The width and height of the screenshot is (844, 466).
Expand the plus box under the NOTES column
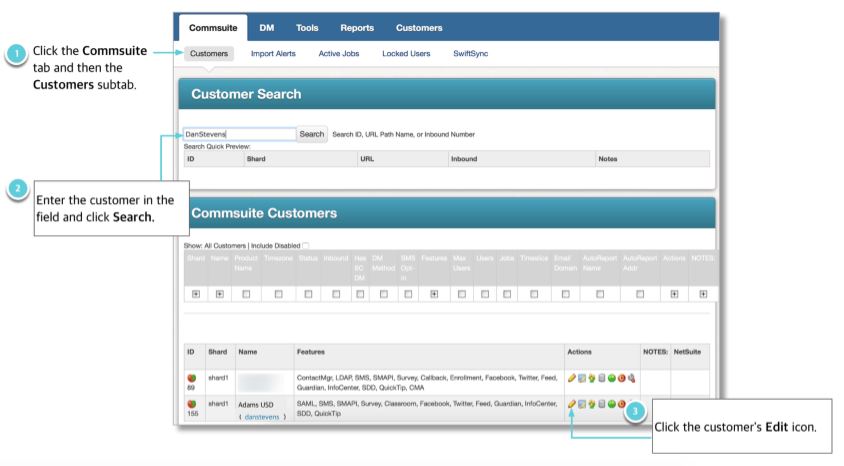pyautogui.click(x=704, y=294)
